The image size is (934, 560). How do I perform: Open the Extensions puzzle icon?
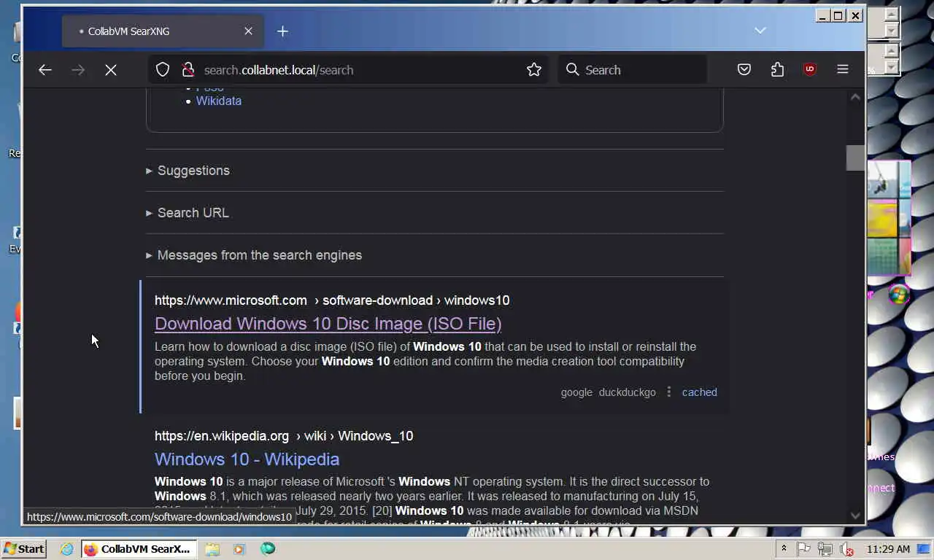coord(777,70)
